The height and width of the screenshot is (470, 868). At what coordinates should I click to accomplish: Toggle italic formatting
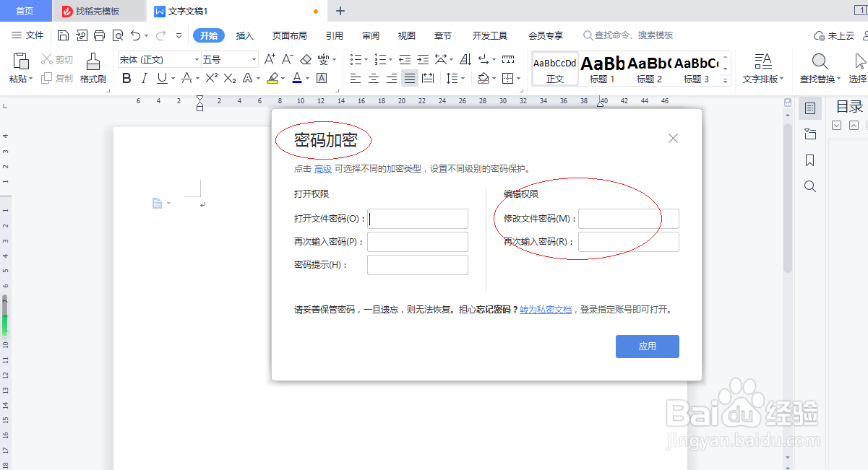pyautogui.click(x=144, y=78)
